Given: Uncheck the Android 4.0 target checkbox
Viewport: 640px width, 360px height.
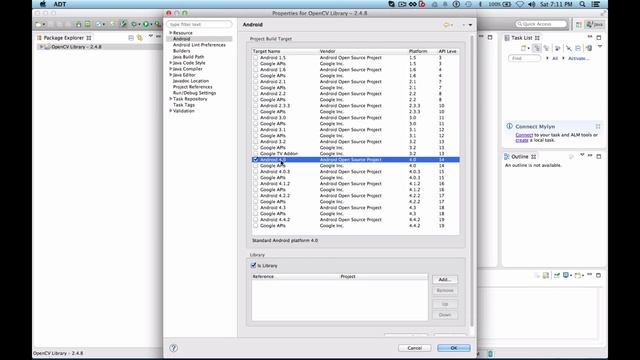Looking at the screenshot, I should 256,160.
